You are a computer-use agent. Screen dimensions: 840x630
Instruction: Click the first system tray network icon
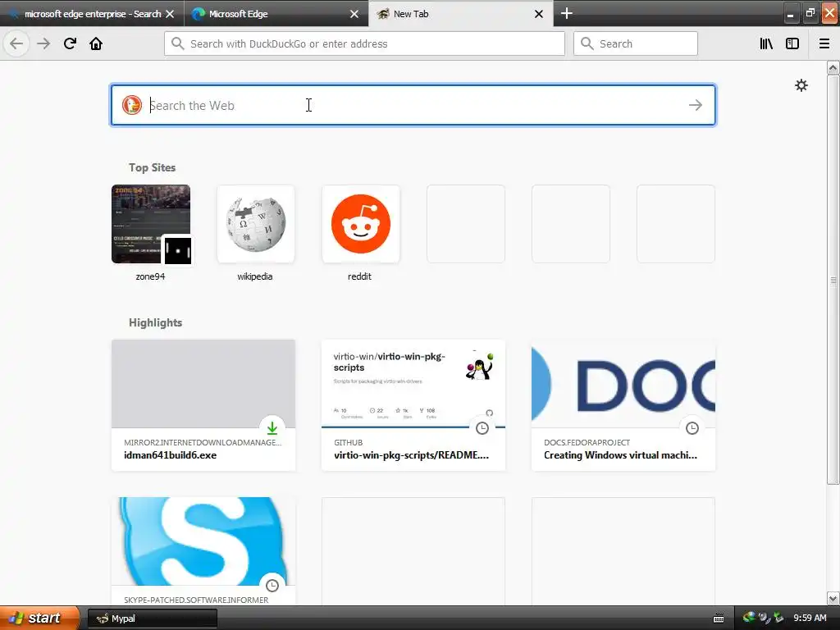pos(749,618)
